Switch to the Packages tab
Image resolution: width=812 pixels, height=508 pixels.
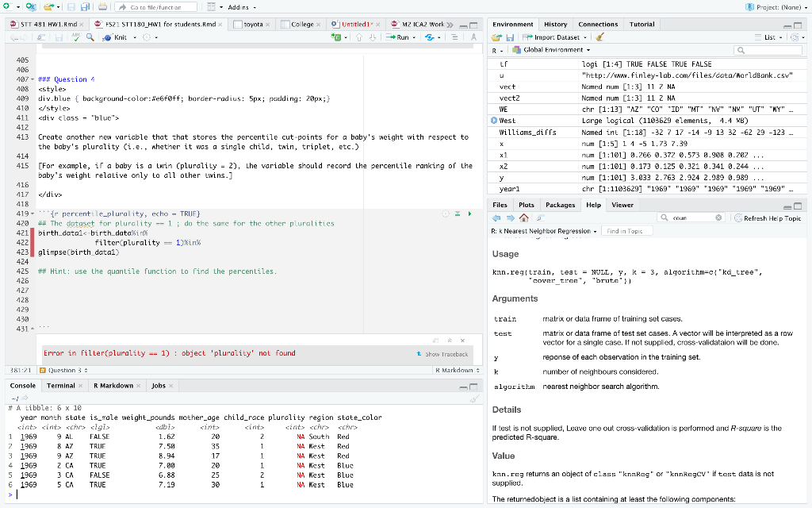tap(561, 204)
